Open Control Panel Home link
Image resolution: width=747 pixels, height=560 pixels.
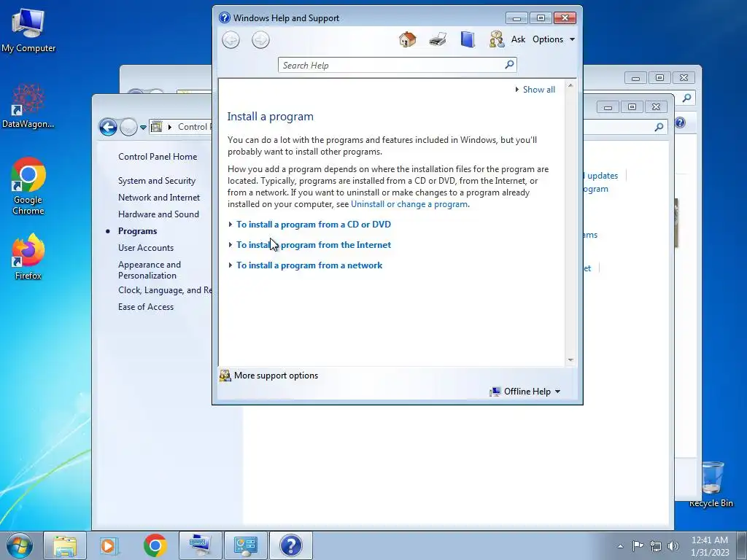(x=158, y=157)
